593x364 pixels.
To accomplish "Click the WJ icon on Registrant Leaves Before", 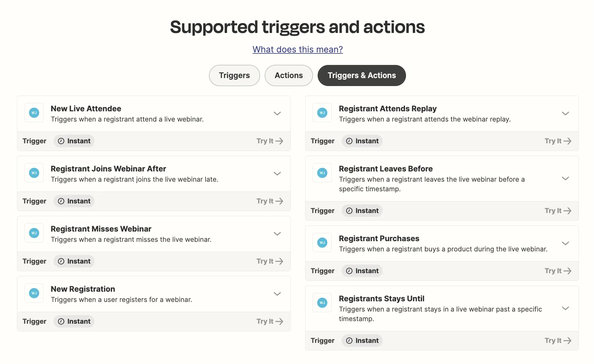I will point(322,173).
